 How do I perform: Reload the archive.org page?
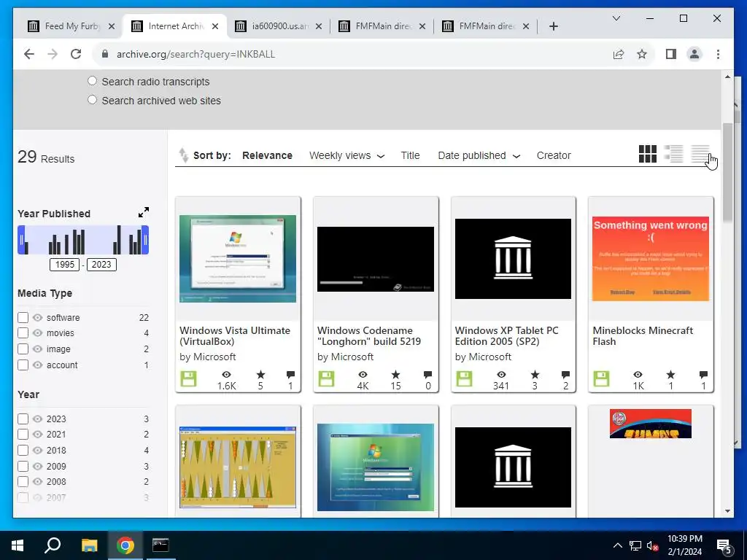tap(76, 54)
